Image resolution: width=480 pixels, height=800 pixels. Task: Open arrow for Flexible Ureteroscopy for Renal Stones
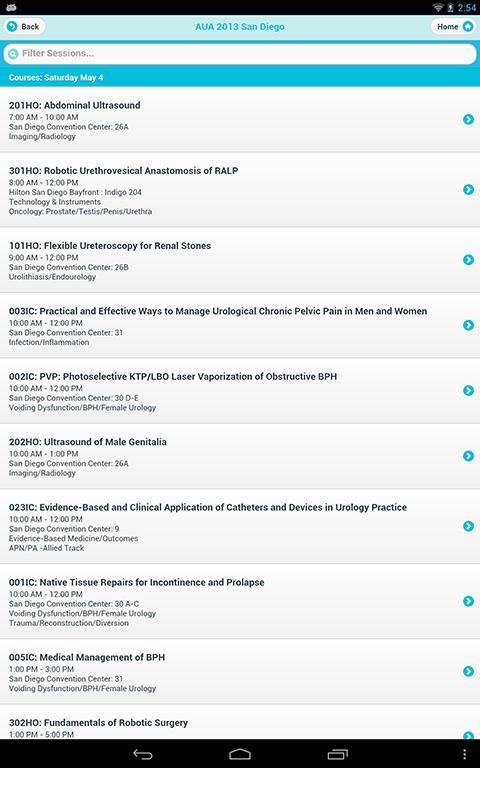(x=468, y=260)
